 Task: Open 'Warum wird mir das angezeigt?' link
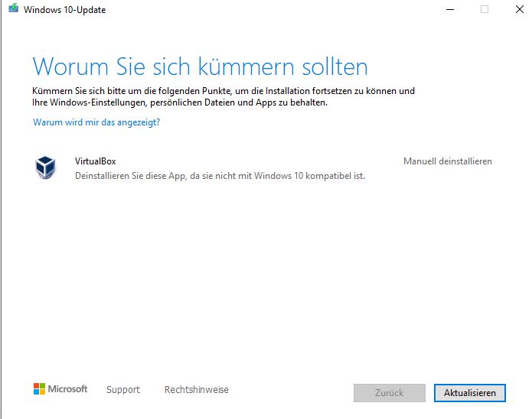point(96,122)
